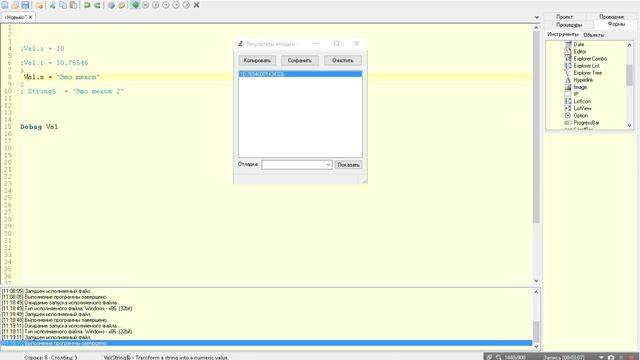This screenshot has height=360, width=640.
Task: Click the tools list scrollbar thumb
Action: pyautogui.click(x=629, y=75)
